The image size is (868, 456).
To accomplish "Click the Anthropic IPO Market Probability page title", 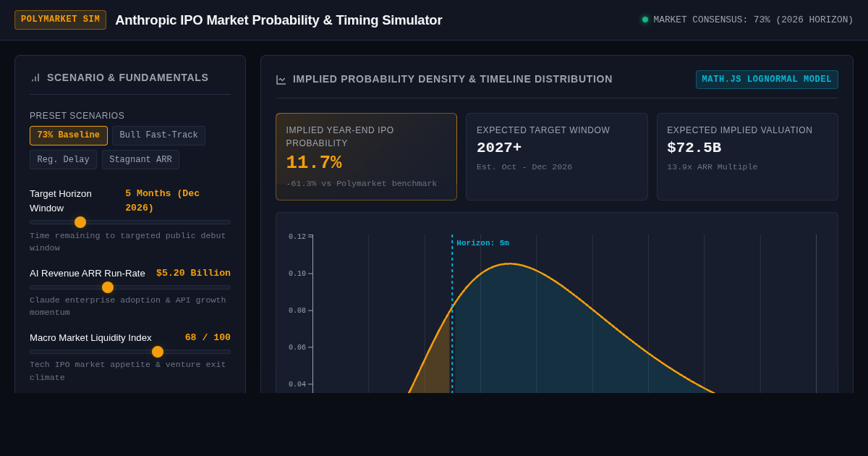I will [278, 20].
